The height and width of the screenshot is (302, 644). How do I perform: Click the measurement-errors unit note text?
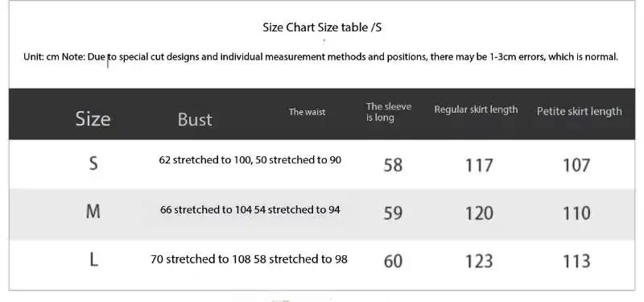[x=320, y=56]
